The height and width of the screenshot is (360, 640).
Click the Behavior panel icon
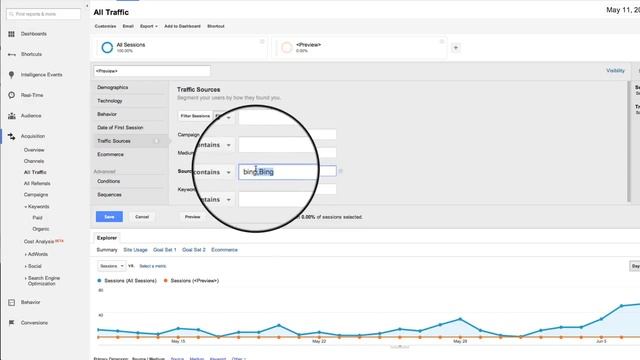click(x=11, y=302)
